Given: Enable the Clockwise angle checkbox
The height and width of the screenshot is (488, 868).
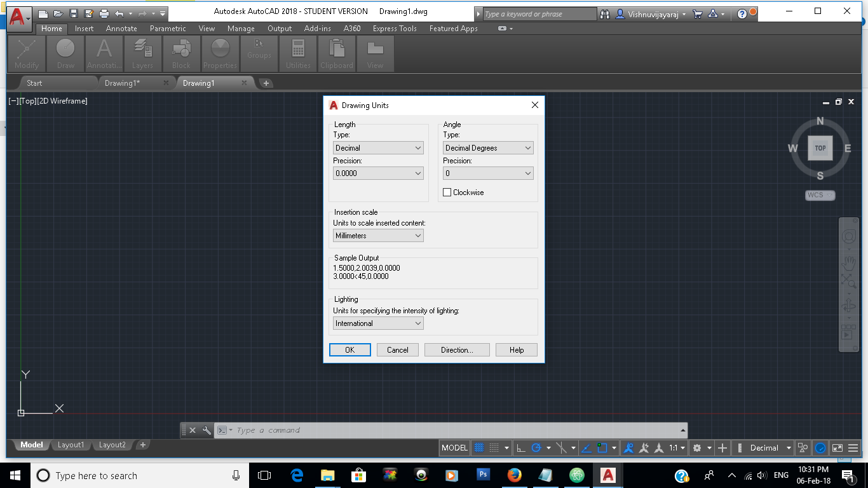Looking at the screenshot, I should tap(447, 193).
